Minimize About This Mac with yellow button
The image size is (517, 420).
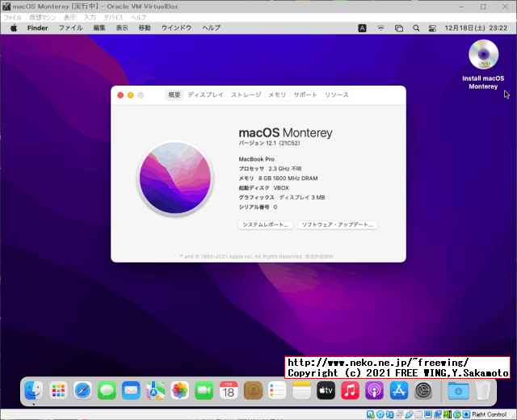coord(131,95)
